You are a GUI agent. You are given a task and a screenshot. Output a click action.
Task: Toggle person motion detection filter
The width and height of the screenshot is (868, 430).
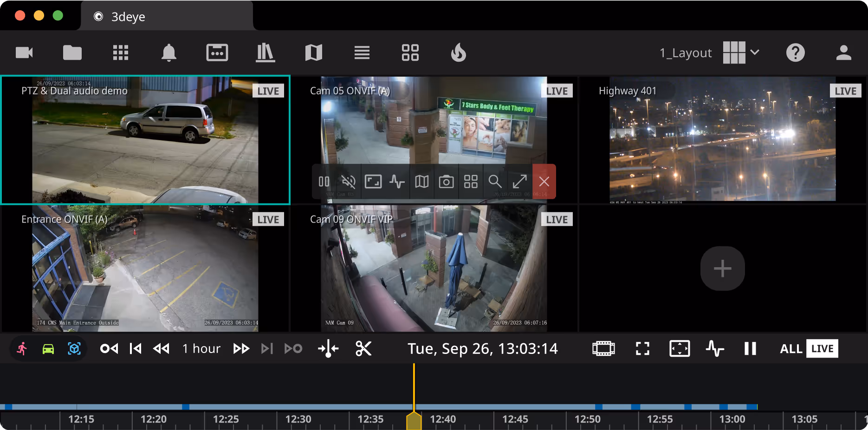tap(22, 349)
